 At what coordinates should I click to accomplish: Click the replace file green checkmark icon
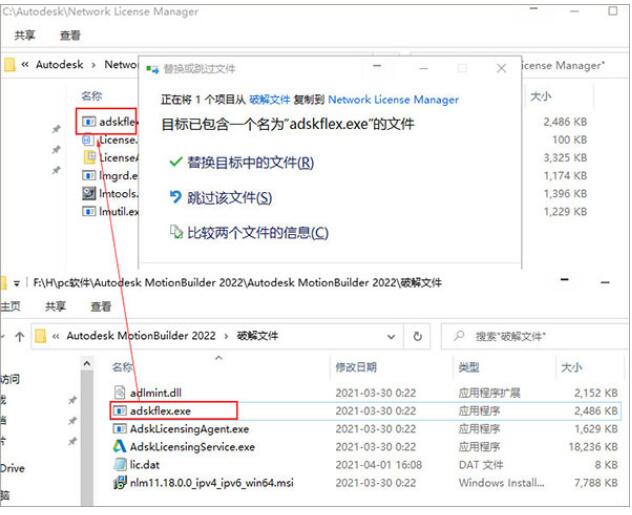pos(176,162)
